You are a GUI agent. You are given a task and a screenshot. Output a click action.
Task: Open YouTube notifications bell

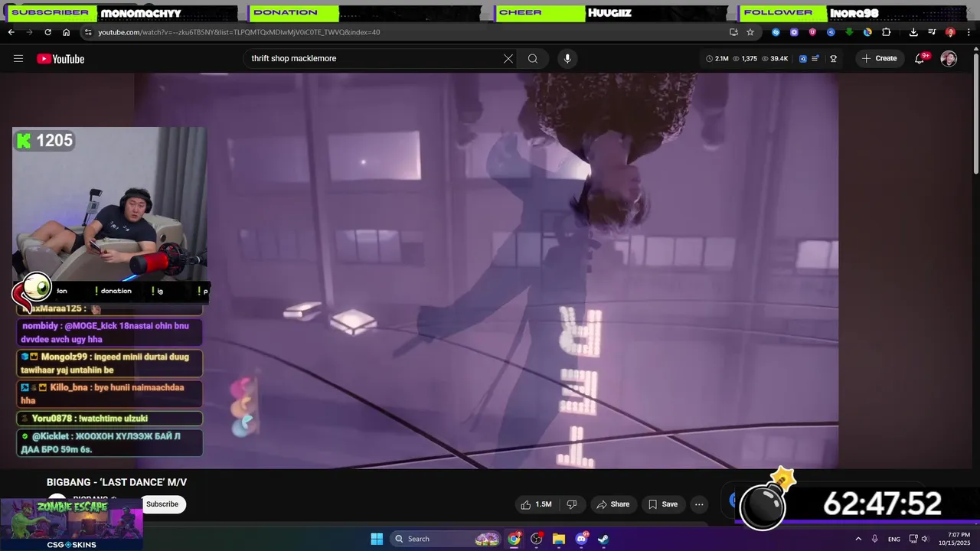tap(920, 58)
